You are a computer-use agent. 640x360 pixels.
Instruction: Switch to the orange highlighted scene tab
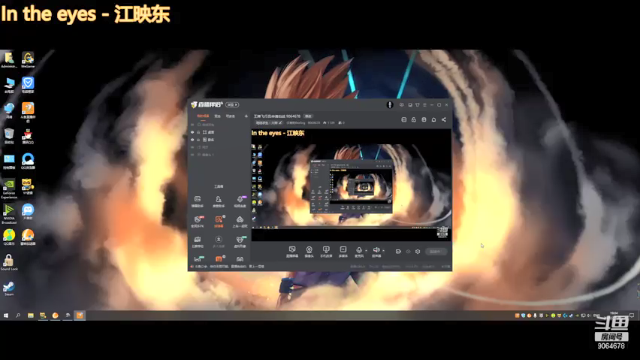(x=203, y=116)
